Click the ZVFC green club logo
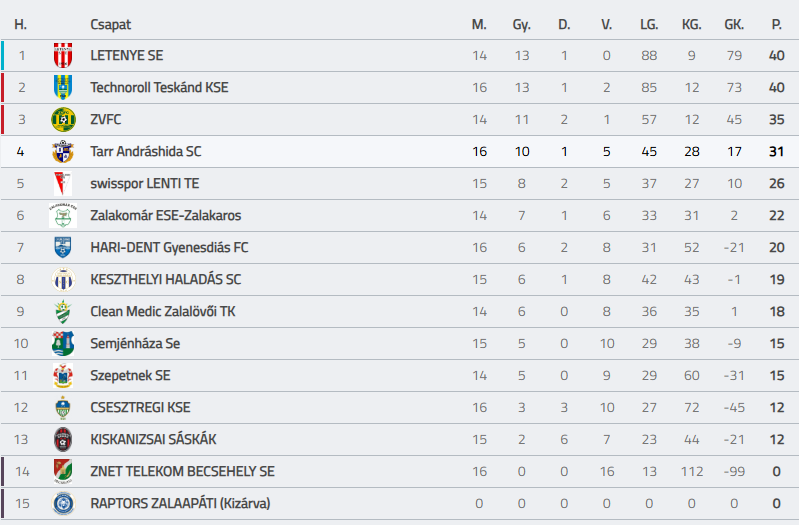 pyautogui.click(x=63, y=120)
